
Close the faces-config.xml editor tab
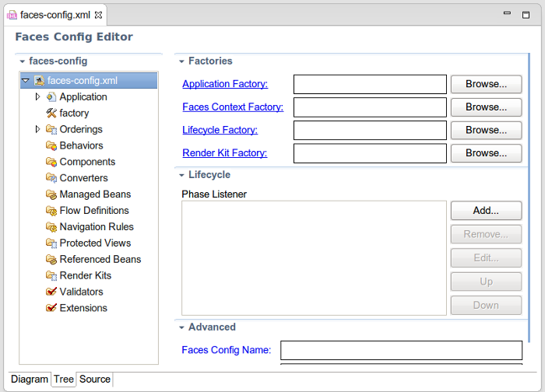(x=98, y=15)
